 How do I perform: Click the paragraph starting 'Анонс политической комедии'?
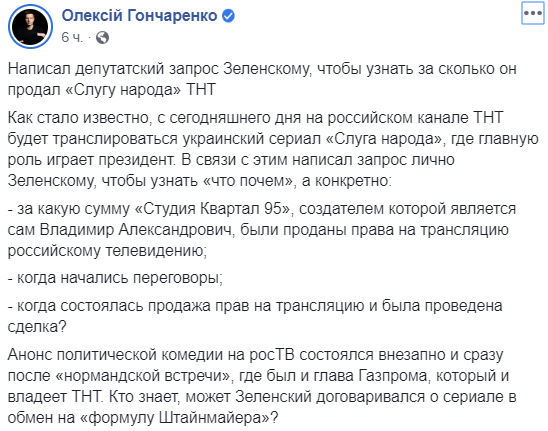262,386
